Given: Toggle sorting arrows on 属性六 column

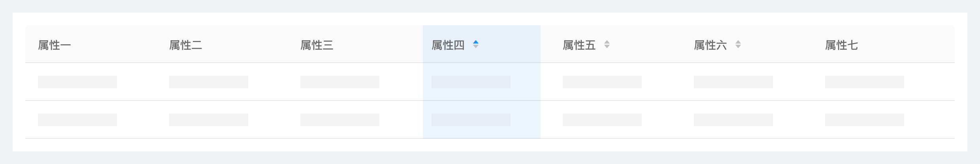Looking at the screenshot, I should point(738,44).
